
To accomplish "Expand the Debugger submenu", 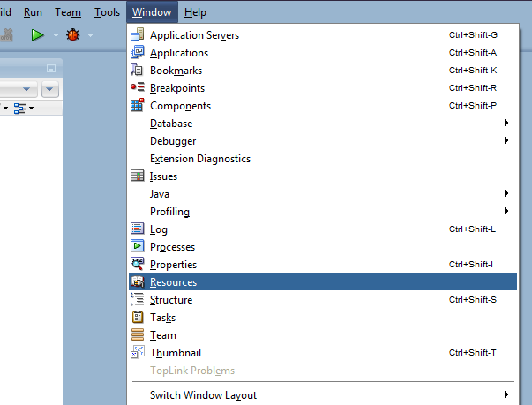I will coord(173,141).
